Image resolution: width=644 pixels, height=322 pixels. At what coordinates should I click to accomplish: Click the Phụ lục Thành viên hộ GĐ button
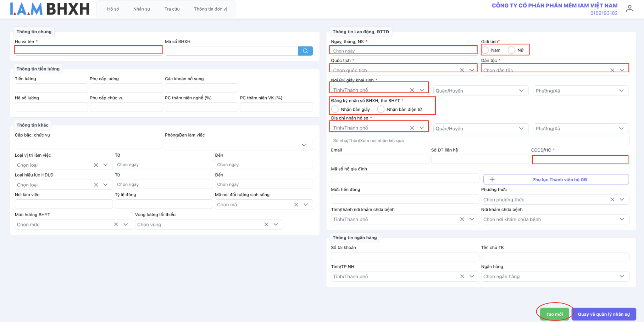(x=556, y=179)
